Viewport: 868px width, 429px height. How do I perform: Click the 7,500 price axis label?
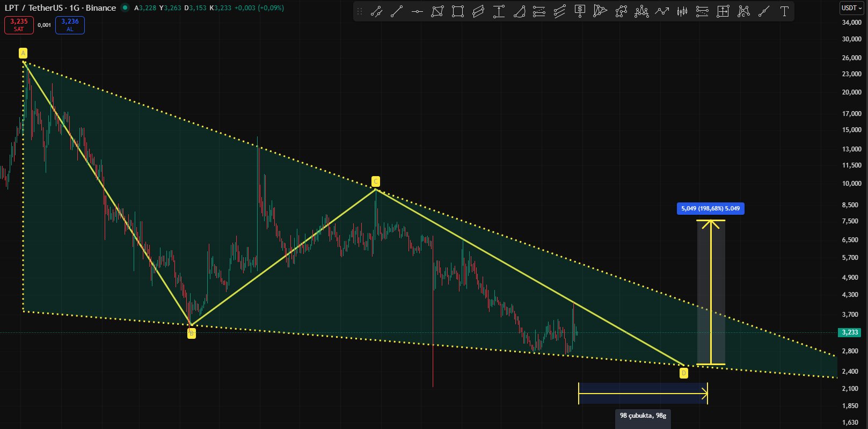850,221
